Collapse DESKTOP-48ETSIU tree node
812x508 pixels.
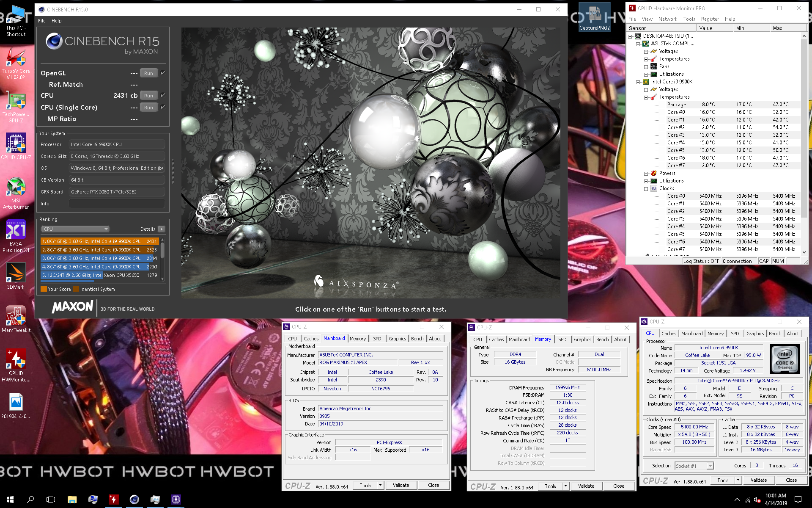[630, 36]
